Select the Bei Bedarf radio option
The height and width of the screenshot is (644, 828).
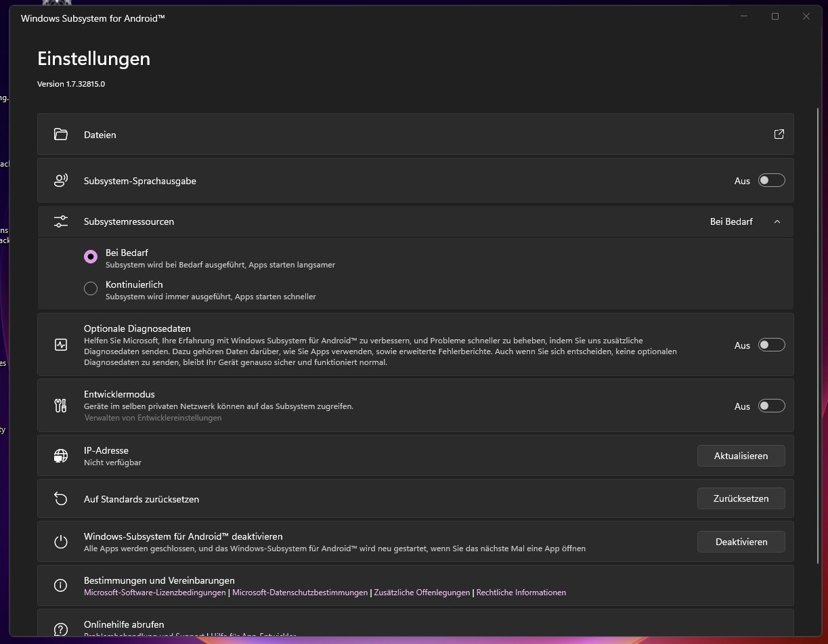[x=91, y=257]
